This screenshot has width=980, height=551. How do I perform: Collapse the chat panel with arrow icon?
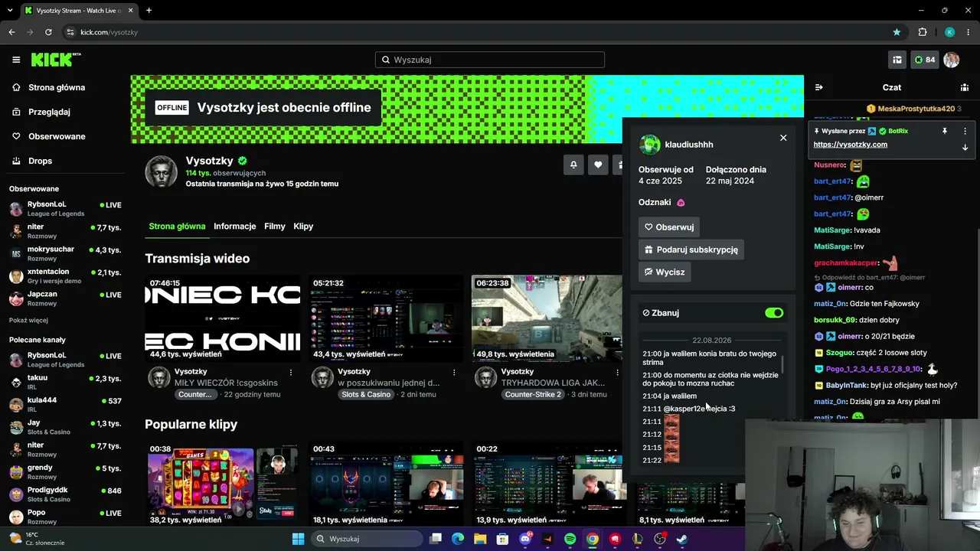pos(818,87)
